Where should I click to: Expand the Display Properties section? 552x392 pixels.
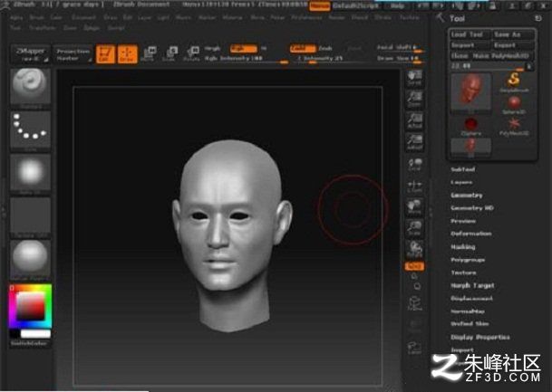coord(480,337)
